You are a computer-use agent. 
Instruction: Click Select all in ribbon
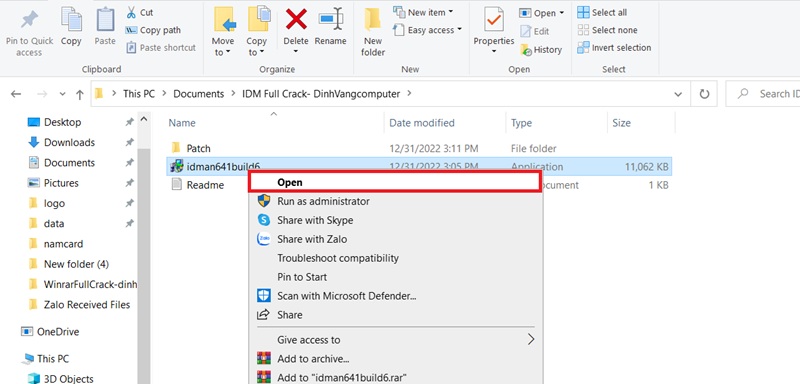(602, 12)
